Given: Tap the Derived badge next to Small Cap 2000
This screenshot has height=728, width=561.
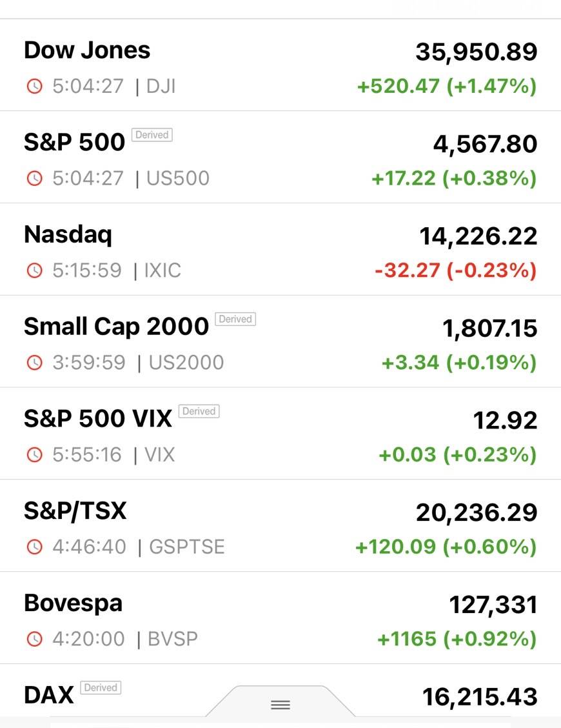Looking at the screenshot, I should click(235, 319).
